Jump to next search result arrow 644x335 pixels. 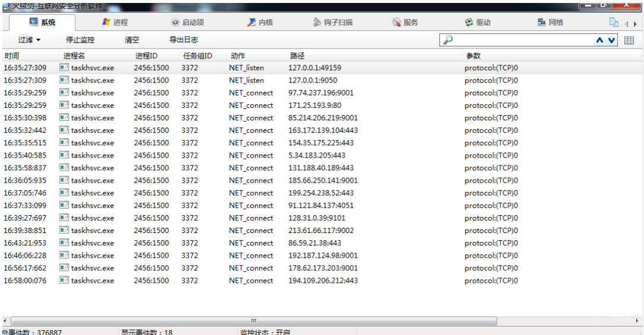click(612, 40)
